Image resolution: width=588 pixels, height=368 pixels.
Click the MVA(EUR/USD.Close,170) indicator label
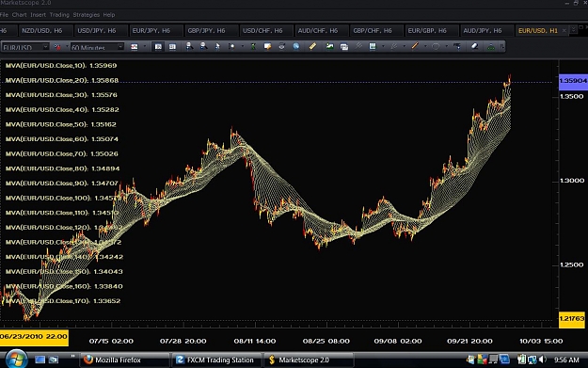[x=63, y=301]
